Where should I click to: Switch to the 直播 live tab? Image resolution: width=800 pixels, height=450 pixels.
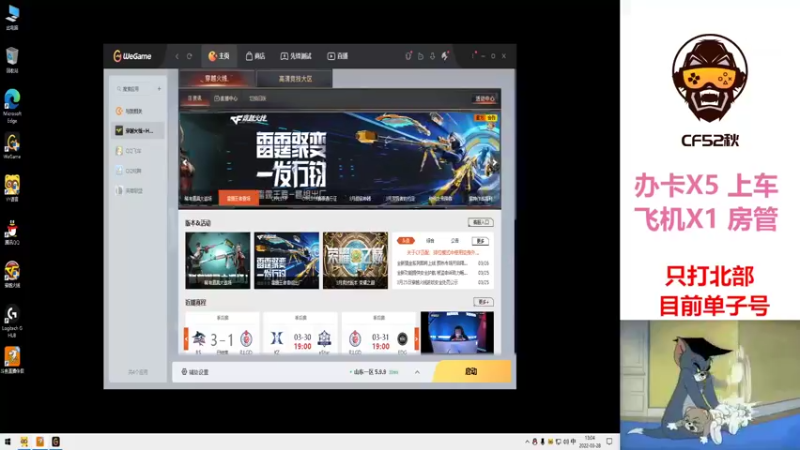click(337, 56)
